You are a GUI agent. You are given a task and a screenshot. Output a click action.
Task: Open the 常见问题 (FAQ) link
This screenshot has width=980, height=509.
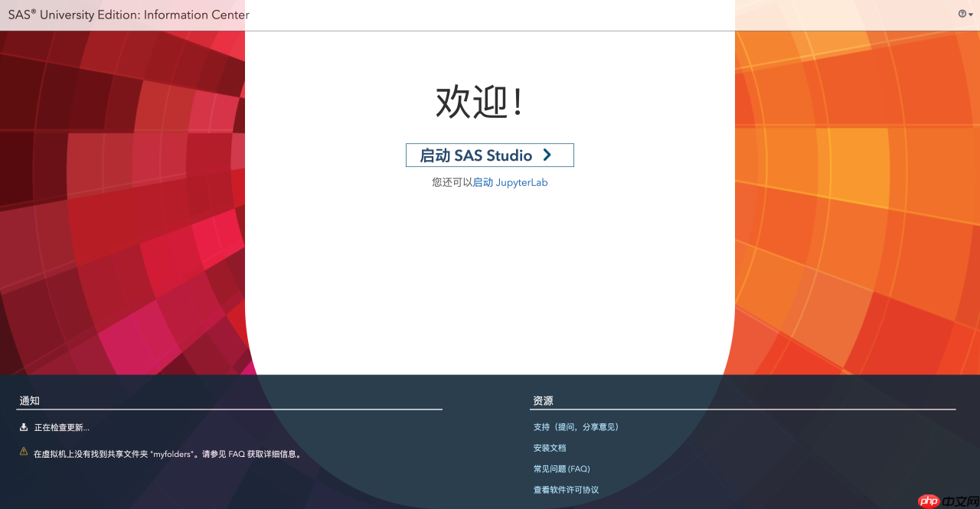(x=562, y=469)
